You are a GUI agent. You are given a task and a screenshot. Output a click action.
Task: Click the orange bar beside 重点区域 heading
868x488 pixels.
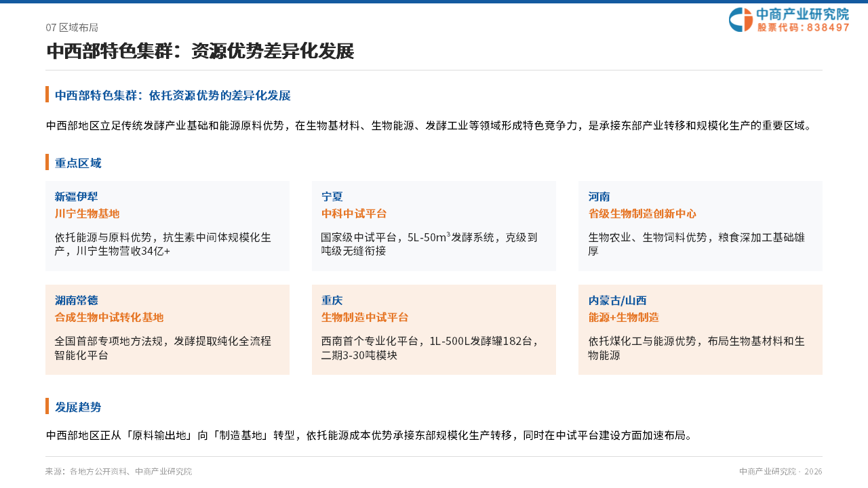click(x=47, y=163)
